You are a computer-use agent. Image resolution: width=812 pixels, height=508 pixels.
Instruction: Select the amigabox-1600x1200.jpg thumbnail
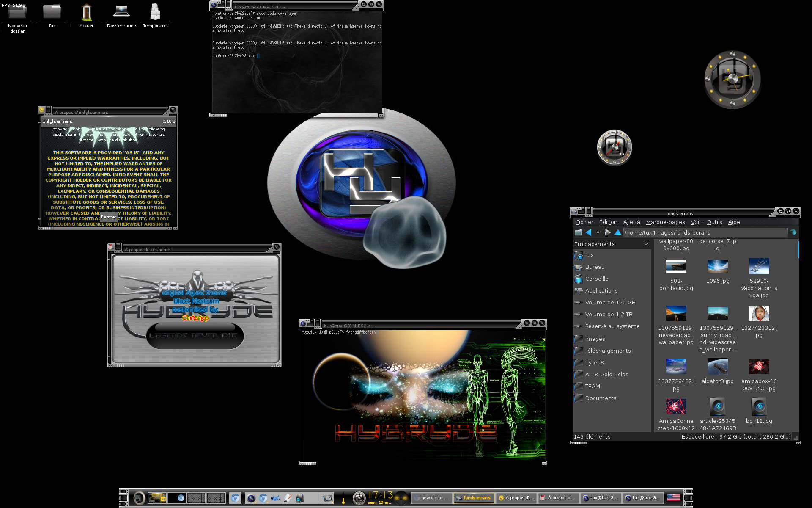pos(759,367)
